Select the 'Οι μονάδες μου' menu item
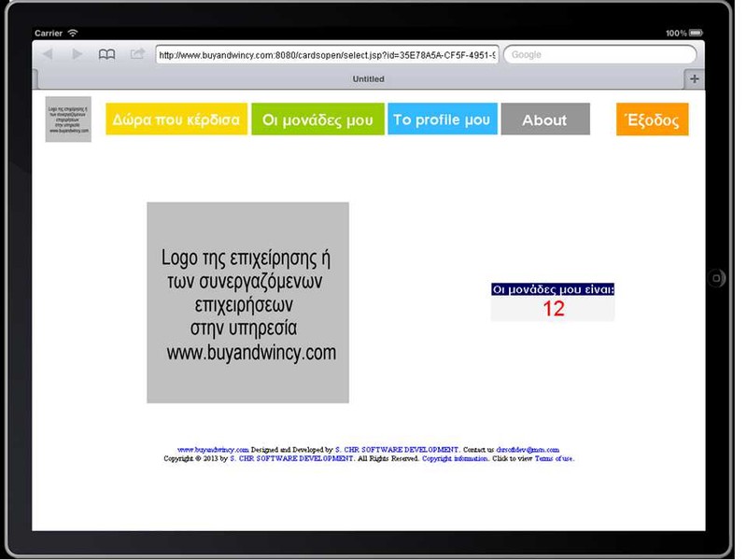The width and height of the screenshot is (747, 560). coord(317,119)
